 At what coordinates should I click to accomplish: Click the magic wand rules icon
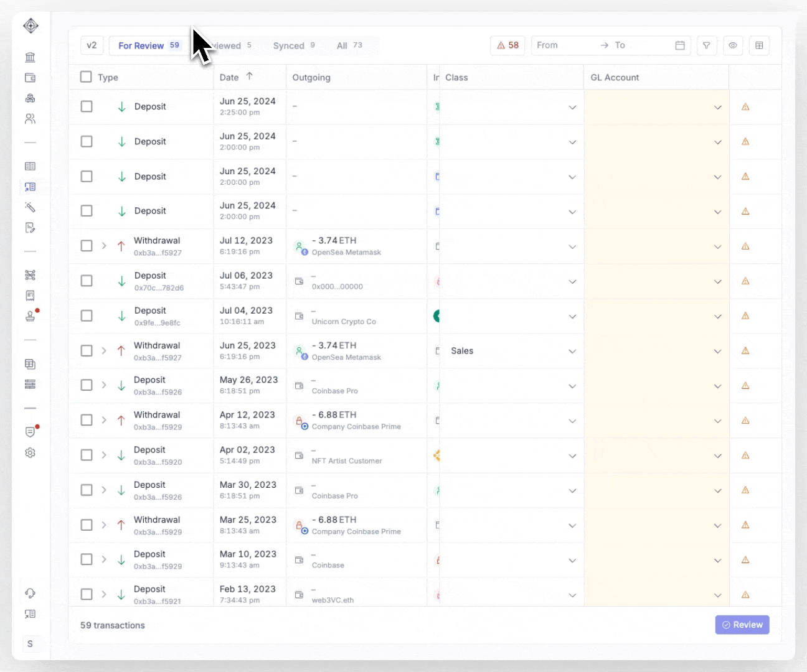point(30,207)
